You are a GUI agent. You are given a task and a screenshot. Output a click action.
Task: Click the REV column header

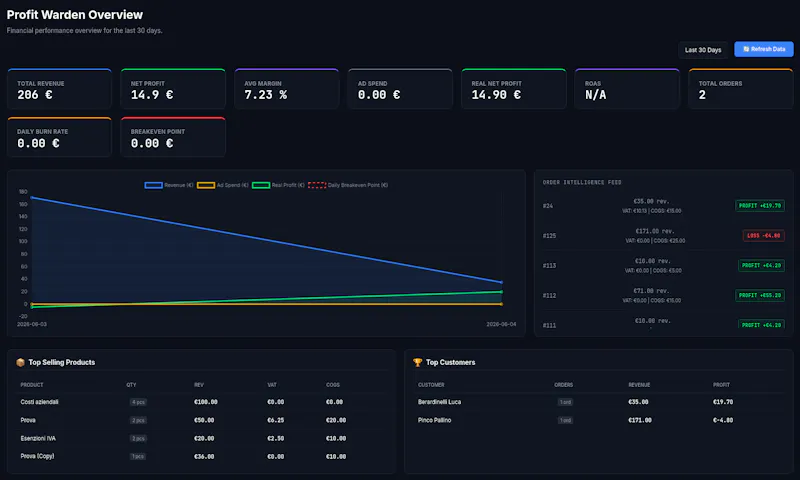(198, 385)
